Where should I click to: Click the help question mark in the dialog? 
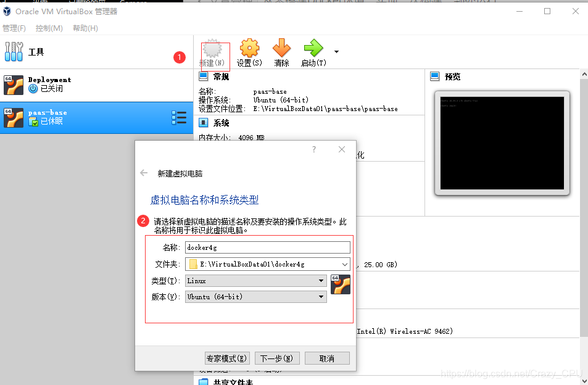click(314, 149)
